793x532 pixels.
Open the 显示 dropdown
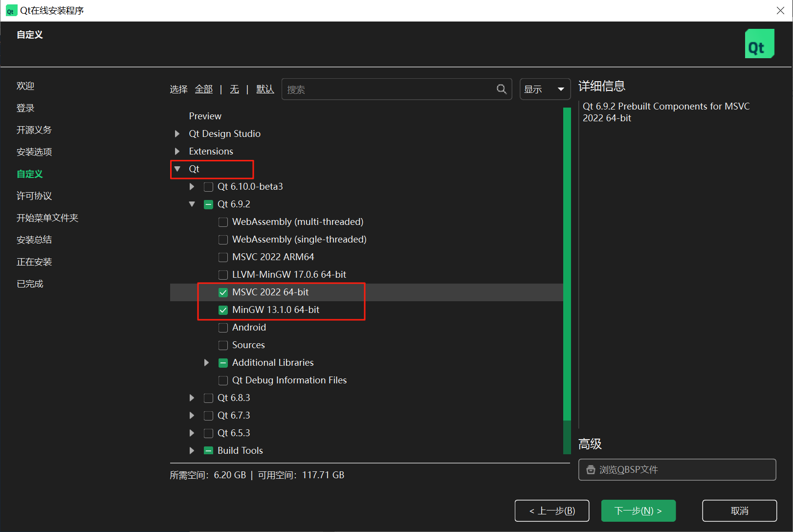[x=545, y=89]
